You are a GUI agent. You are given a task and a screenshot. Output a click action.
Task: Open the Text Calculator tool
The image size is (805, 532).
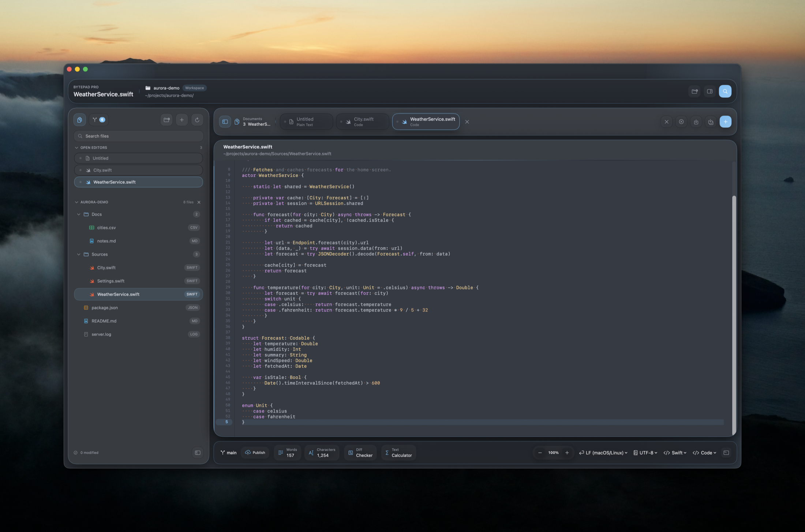pyautogui.click(x=398, y=453)
